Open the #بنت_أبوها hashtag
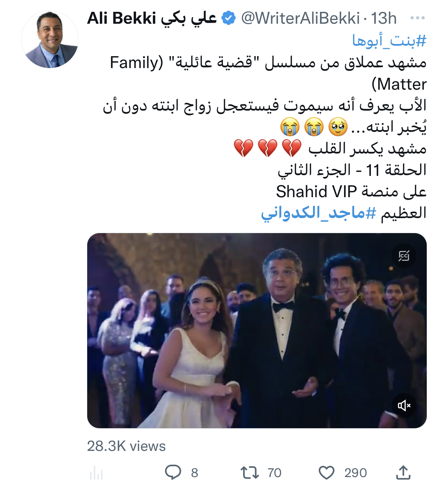 [389, 41]
